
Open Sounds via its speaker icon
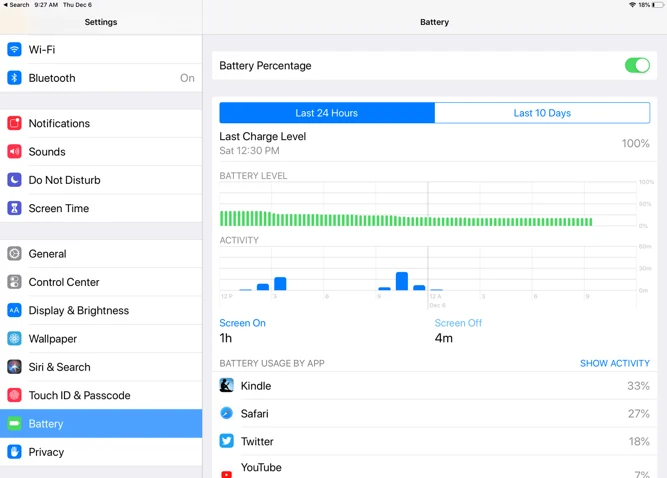click(14, 152)
